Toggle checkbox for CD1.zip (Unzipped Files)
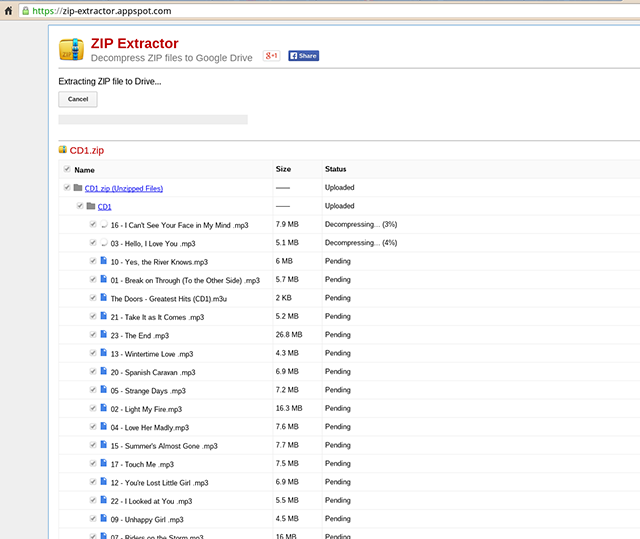Screen dimensions: 640x539 point(67,187)
